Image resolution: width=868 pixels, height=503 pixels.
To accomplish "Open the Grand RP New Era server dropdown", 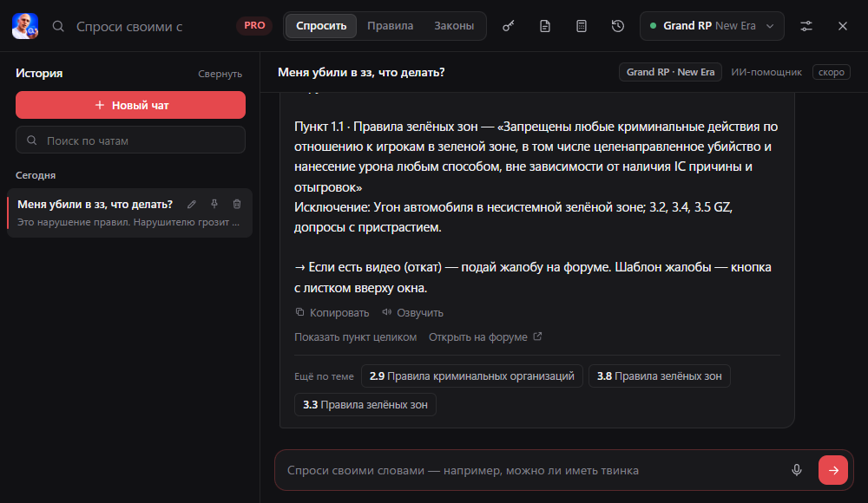I will [x=712, y=26].
